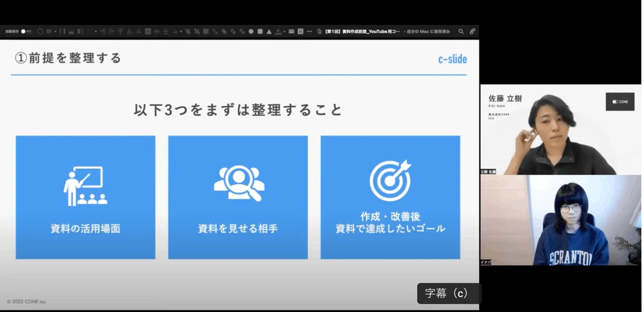Click the crossed box toolbar icon

(x=301, y=32)
